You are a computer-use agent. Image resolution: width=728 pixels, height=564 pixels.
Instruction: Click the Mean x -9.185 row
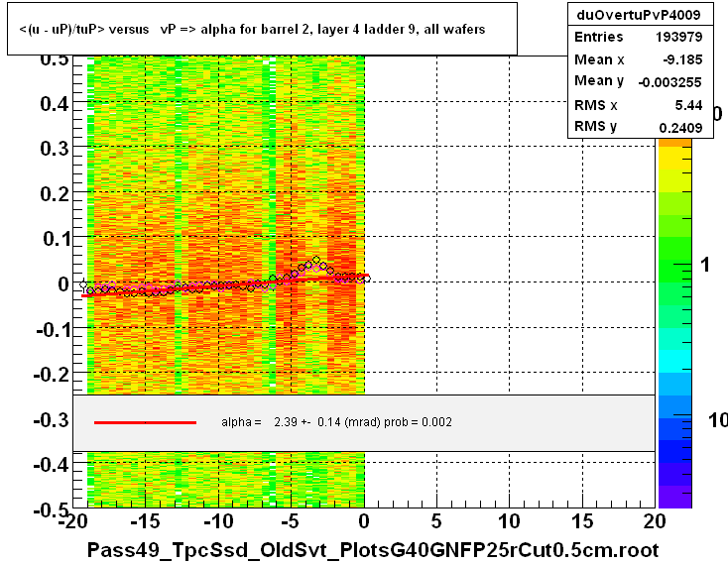click(640, 59)
